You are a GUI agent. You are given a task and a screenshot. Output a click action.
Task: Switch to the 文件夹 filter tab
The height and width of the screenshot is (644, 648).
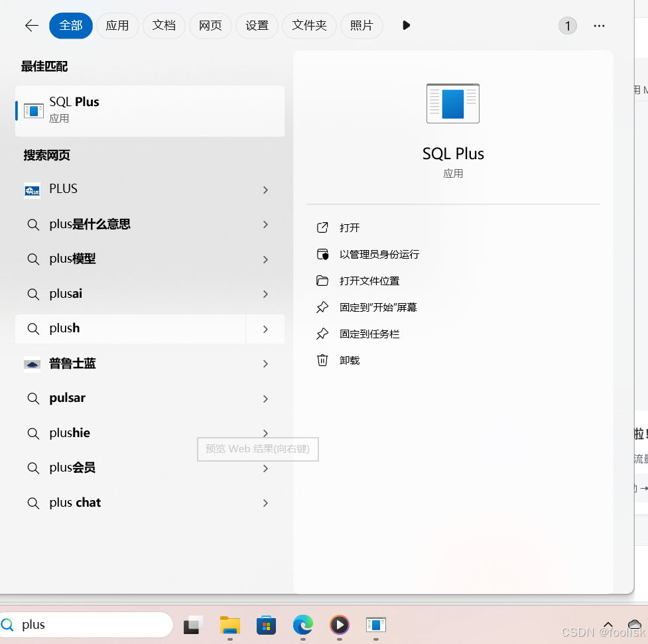309,26
